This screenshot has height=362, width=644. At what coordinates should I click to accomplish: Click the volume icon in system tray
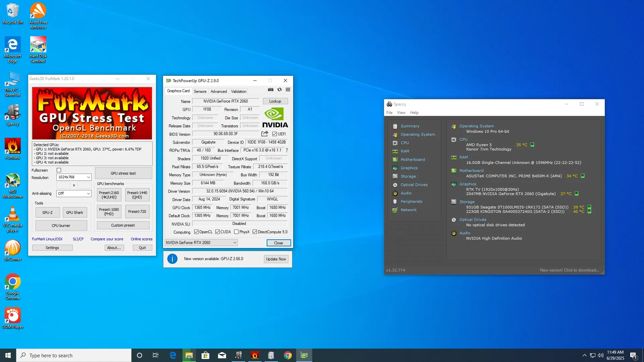[600, 355]
